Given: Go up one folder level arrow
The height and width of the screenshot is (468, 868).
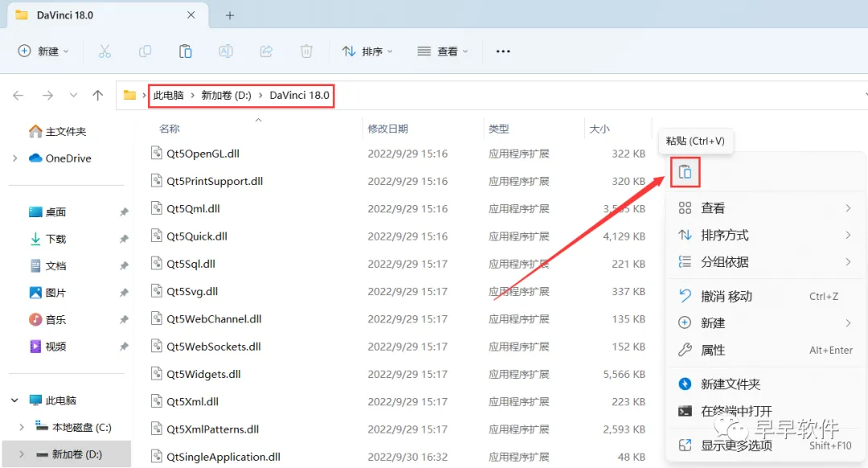Looking at the screenshot, I should tap(98, 95).
